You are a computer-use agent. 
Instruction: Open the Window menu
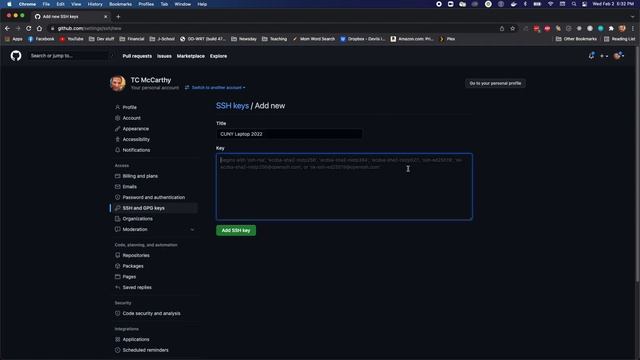click(182, 4)
